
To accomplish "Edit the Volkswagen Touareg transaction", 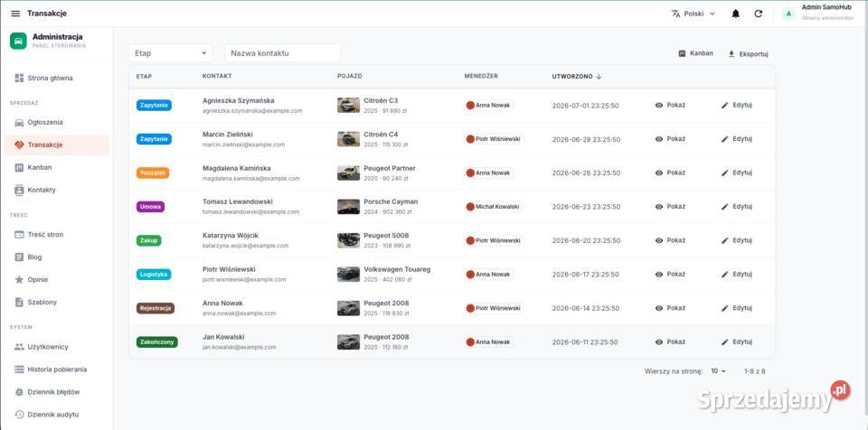I will coord(736,274).
